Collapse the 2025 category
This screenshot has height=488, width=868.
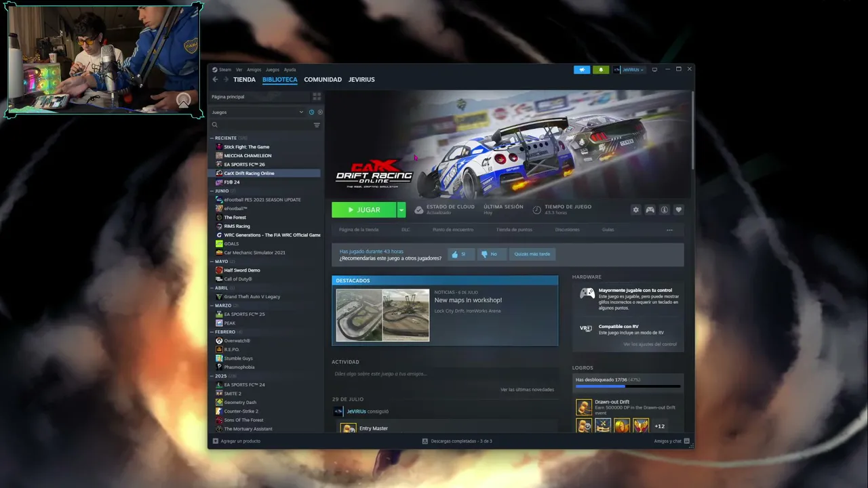tap(212, 376)
